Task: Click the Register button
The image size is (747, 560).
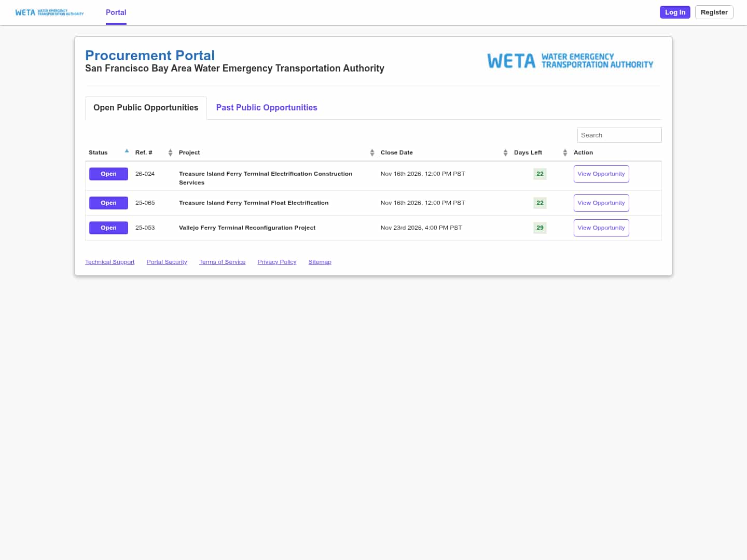Action: coord(714,12)
